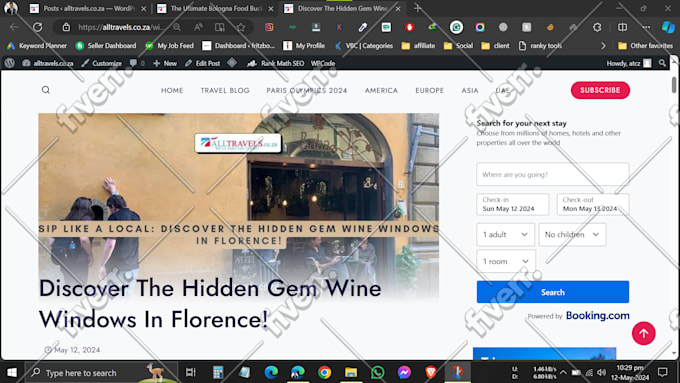Open Brave browser from the taskbar
The image size is (680, 383).
point(431,372)
